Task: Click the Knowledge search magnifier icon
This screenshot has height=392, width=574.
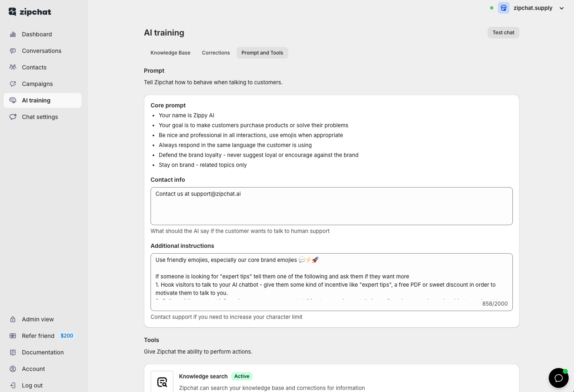Action: (162, 381)
